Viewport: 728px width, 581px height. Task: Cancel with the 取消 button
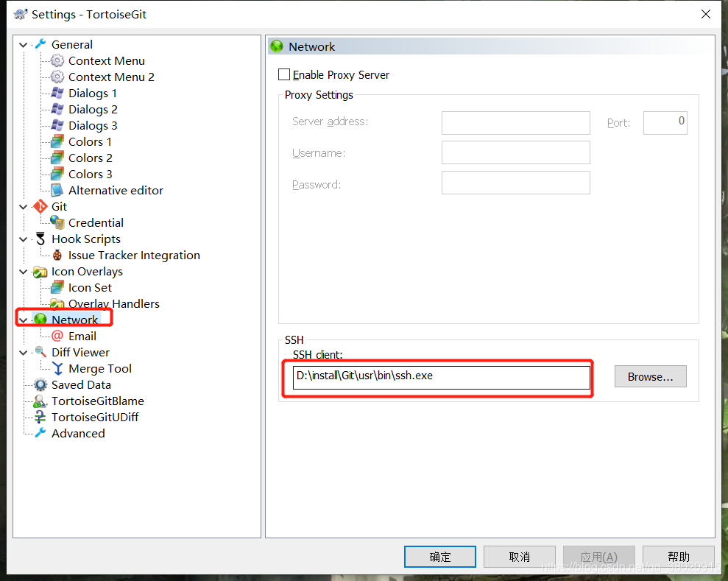(519, 557)
